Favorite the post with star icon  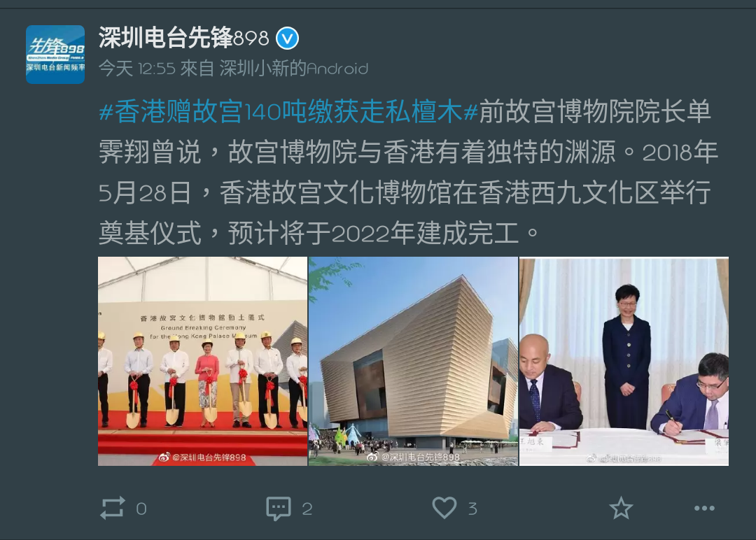pyautogui.click(x=621, y=509)
